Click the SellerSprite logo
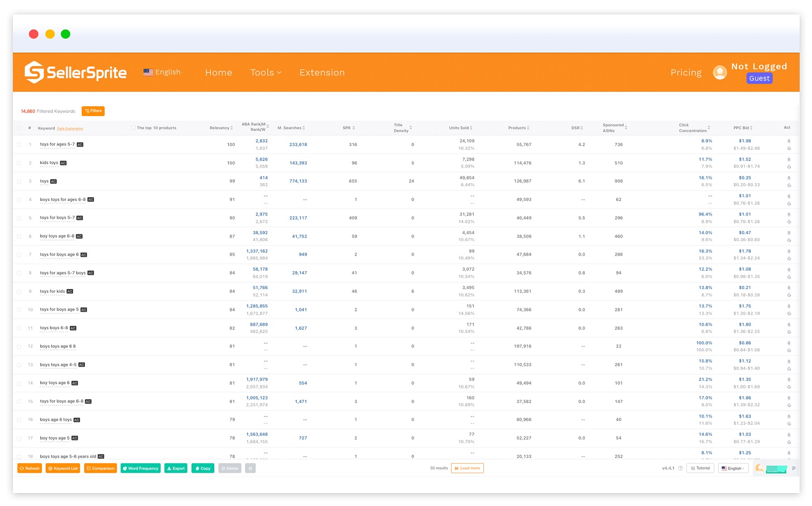This screenshot has height=506, width=812. [76, 72]
